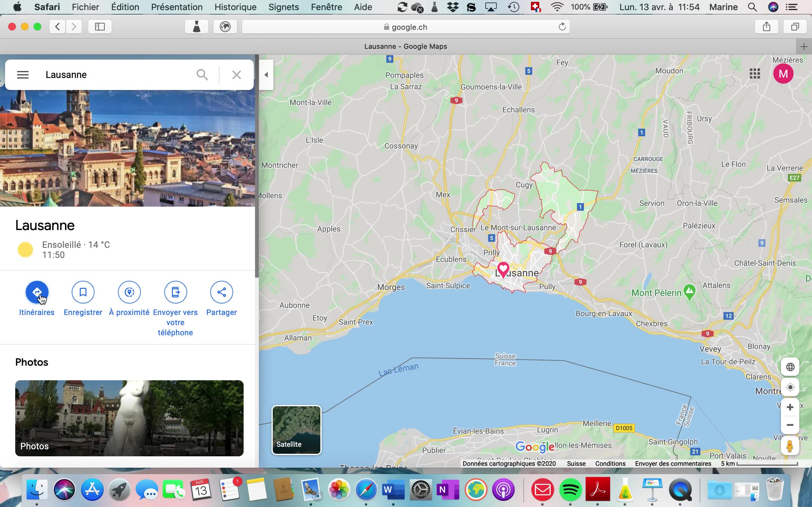Open the Google apps grid icon
812x507 pixels.
[x=755, y=74]
